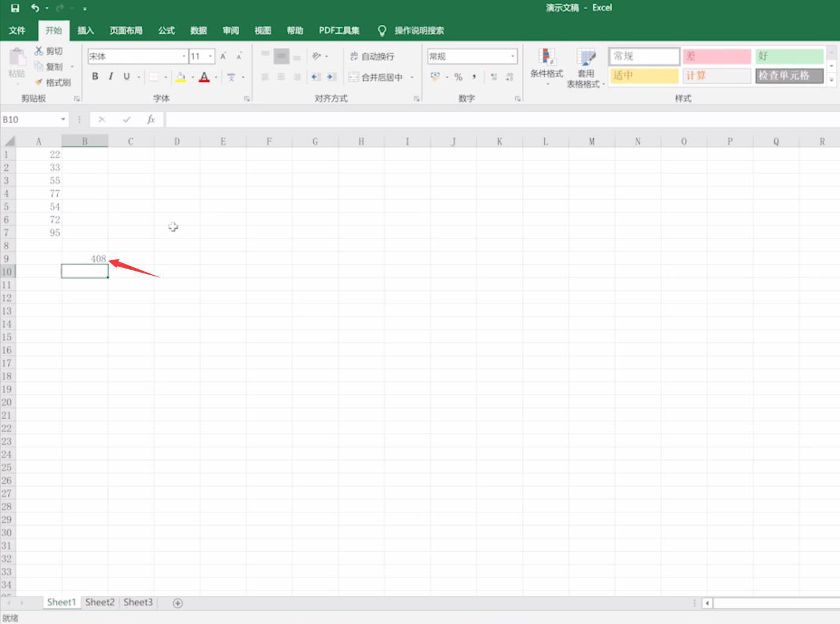
Task: Decrease decimal places
Action: (510, 77)
